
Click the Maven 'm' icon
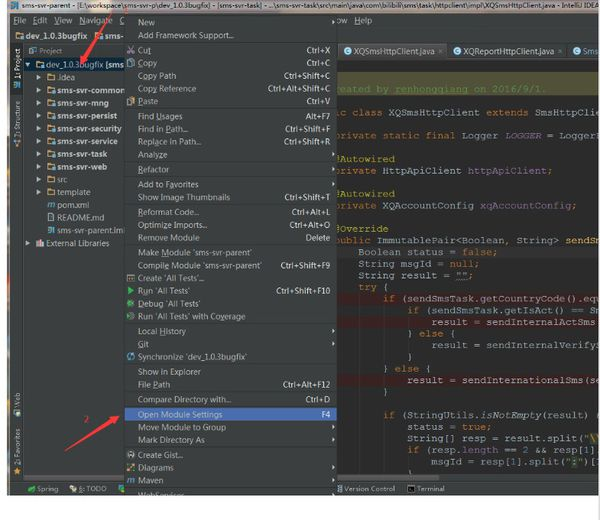(131, 480)
